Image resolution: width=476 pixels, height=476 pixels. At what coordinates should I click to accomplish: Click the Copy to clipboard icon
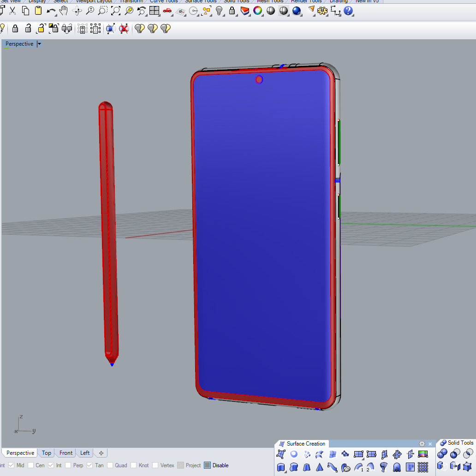pos(25,11)
